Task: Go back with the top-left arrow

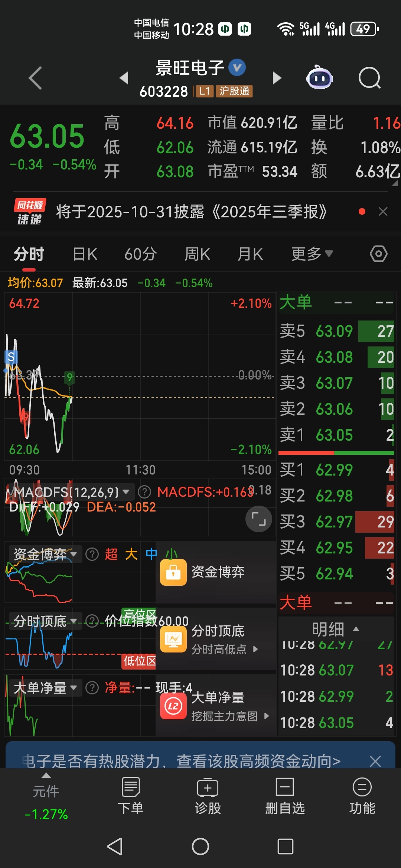Action: [x=35, y=78]
